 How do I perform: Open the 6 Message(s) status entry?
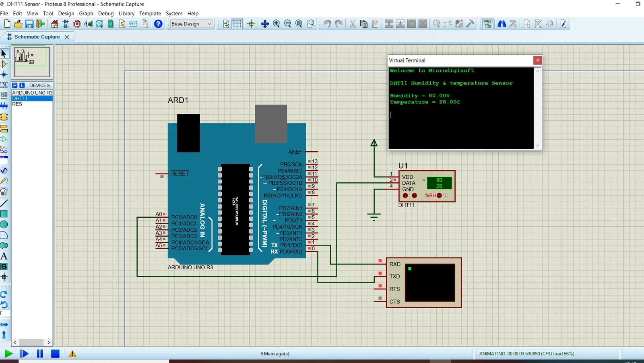pyautogui.click(x=275, y=354)
